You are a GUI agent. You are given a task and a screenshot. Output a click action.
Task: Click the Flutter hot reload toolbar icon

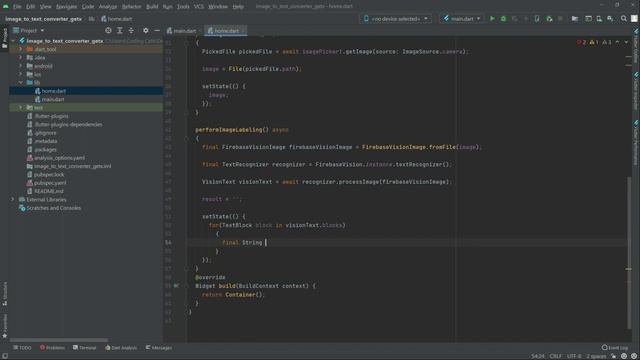pyautogui.click(x=526, y=19)
